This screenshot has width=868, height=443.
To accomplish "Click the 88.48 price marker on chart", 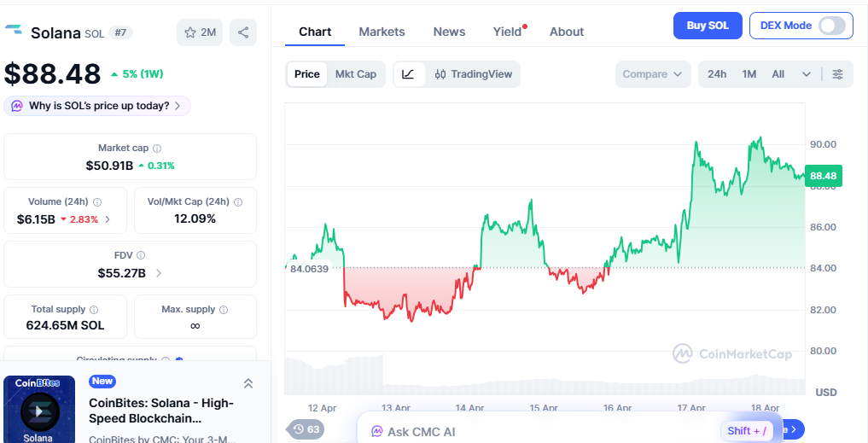I will 823,176.
